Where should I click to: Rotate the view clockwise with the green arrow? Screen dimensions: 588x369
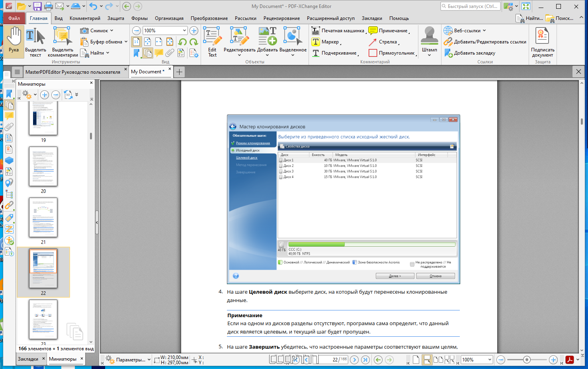193,42
